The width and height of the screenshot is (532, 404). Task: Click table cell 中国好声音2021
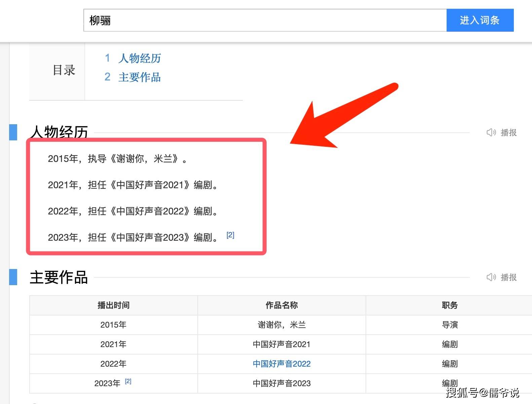click(x=282, y=344)
